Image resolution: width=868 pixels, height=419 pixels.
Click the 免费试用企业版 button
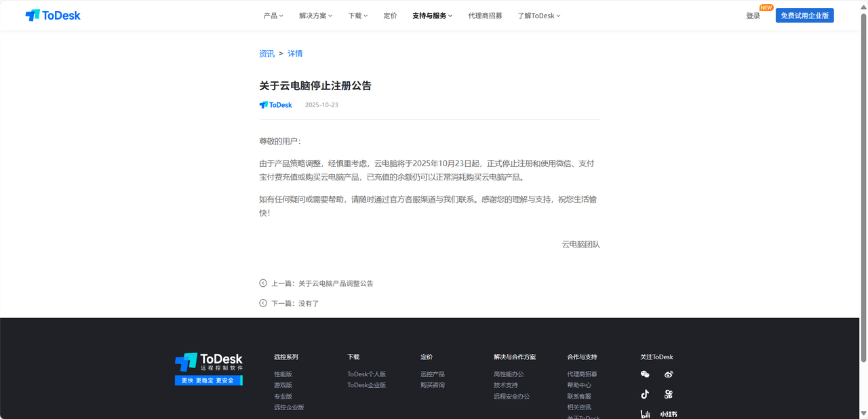(804, 16)
